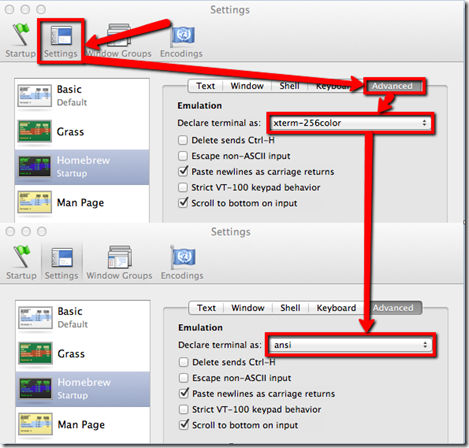Select Man Page profile thumbnail in xterm-256color window
The image size is (469, 448).
click(34, 202)
